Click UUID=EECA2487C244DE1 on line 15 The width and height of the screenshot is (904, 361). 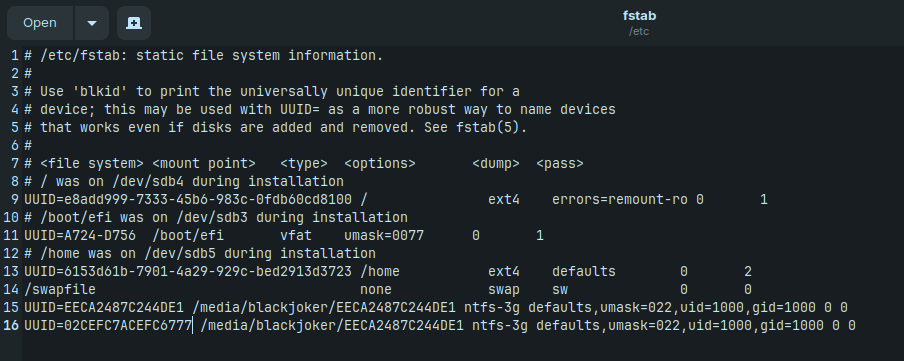pos(104,307)
